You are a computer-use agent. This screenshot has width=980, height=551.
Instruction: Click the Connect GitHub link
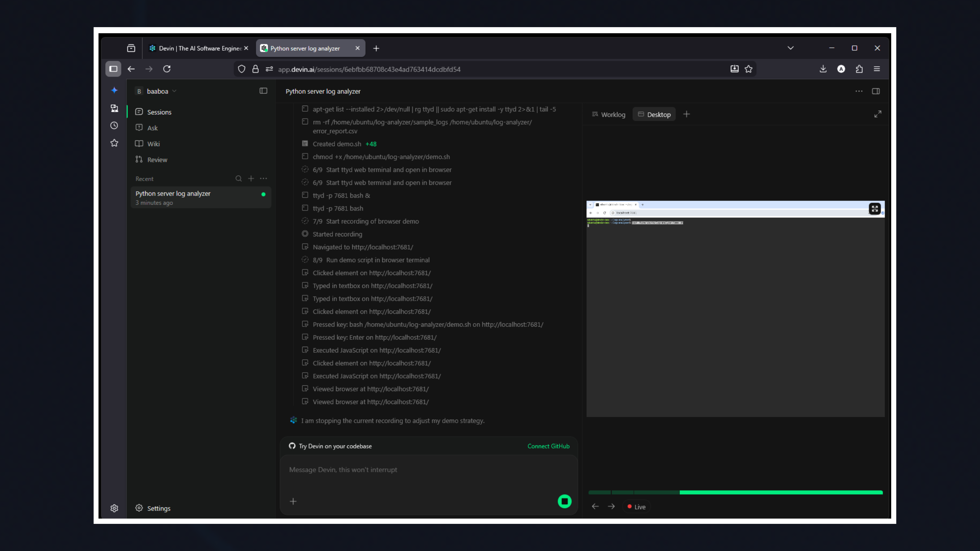548,446
